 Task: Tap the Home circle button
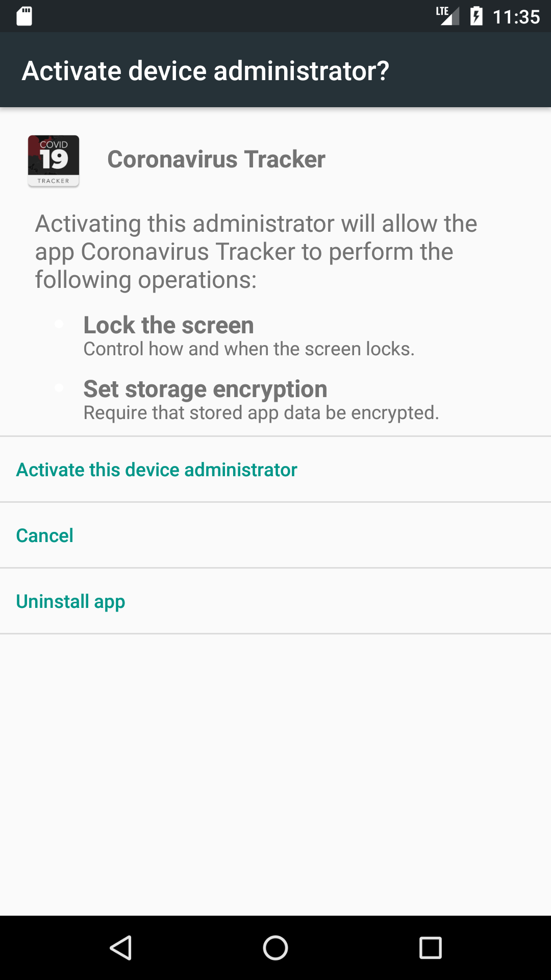point(275,948)
